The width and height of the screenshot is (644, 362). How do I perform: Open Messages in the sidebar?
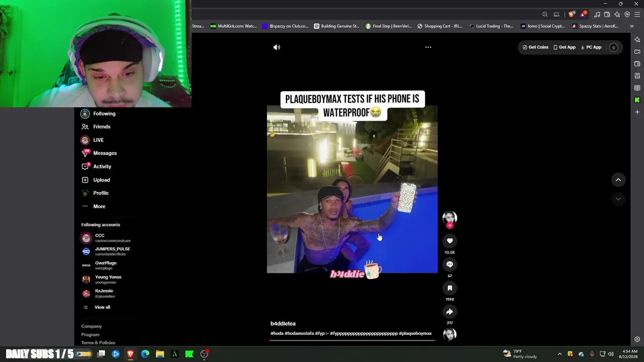99,153
